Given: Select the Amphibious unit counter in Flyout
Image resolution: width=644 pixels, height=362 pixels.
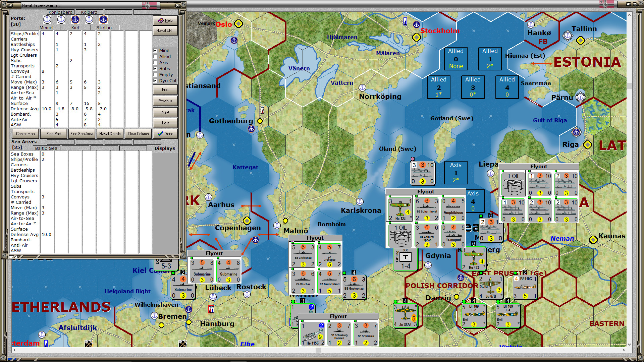Looking at the screenshot, I should click(453, 209).
